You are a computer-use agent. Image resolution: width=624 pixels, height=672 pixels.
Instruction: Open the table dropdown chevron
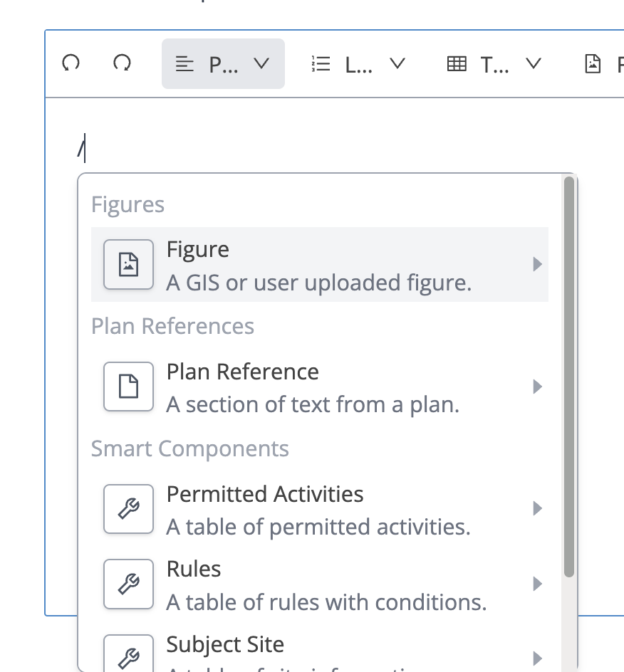pos(533,64)
